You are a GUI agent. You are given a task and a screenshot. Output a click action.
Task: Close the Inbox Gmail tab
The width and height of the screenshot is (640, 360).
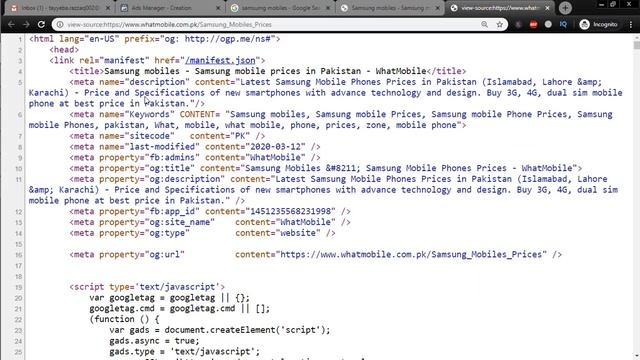coord(108,8)
